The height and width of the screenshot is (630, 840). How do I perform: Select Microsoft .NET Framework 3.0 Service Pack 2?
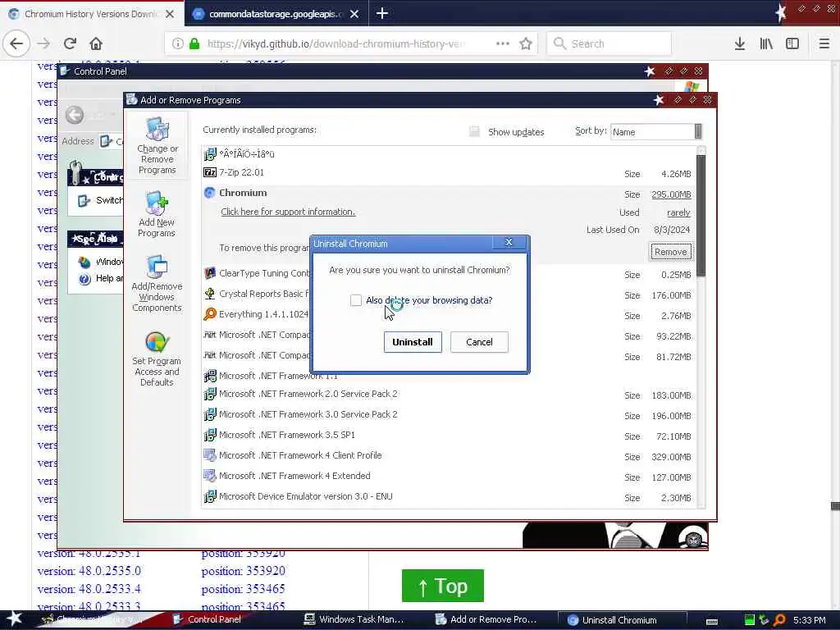pyautogui.click(x=308, y=414)
